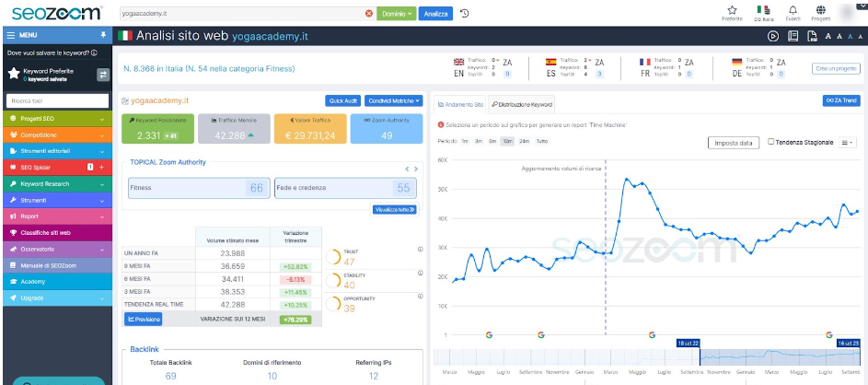Open the Dominio dropdown
The image size is (868, 385).
pyautogui.click(x=397, y=13)
